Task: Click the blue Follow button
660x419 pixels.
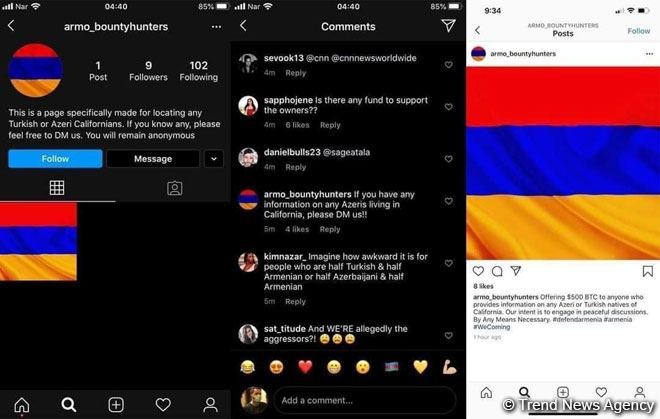Action: click(x=55, y=159)
